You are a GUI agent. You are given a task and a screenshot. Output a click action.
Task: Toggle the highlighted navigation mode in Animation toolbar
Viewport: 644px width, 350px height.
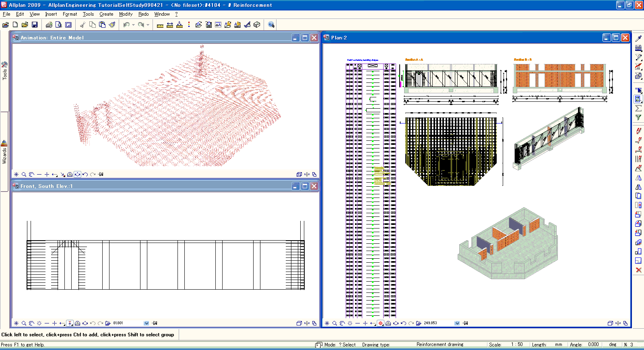tap(77, 175)
